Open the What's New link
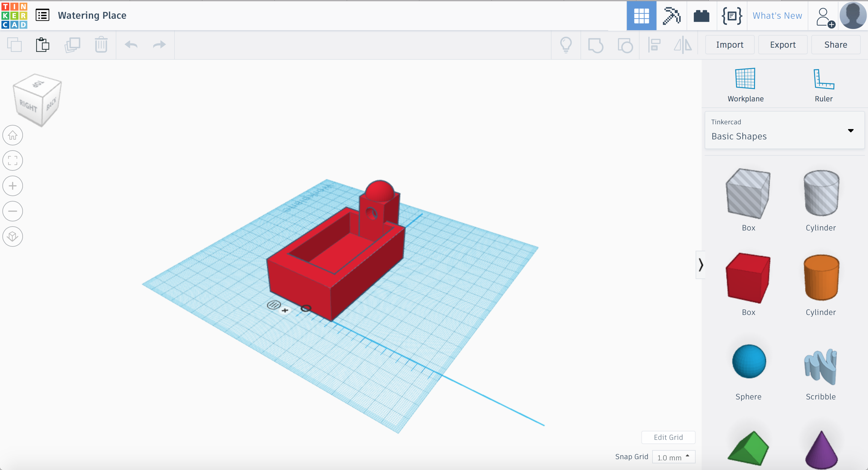Screen dimensions: 868x470 tap(777, 15)
